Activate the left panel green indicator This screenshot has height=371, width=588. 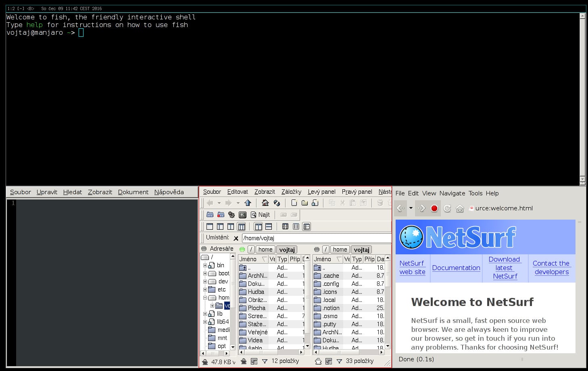(242, 249)
